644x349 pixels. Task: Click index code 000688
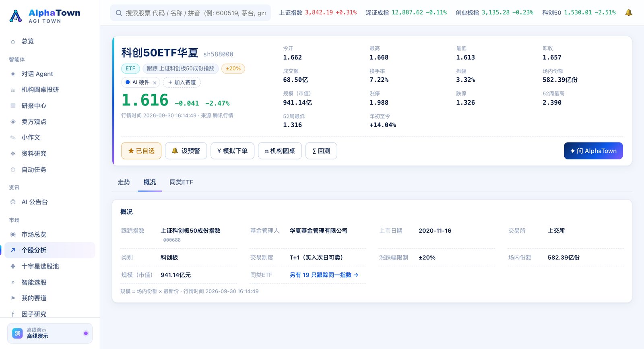172,240
